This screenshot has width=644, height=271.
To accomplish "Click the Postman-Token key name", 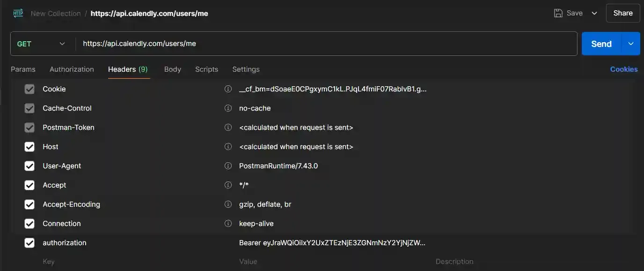I will point(68,127).
